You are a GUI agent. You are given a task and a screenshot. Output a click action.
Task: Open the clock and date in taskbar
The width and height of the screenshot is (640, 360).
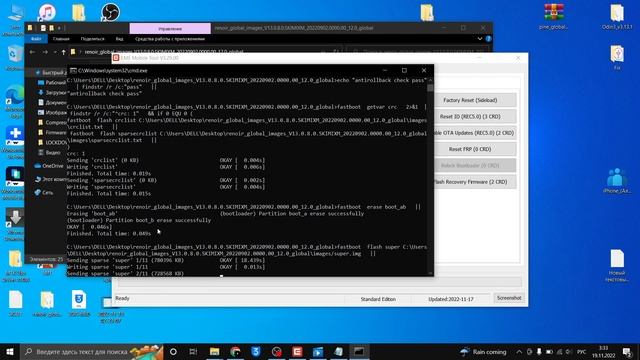pos(604,352)
